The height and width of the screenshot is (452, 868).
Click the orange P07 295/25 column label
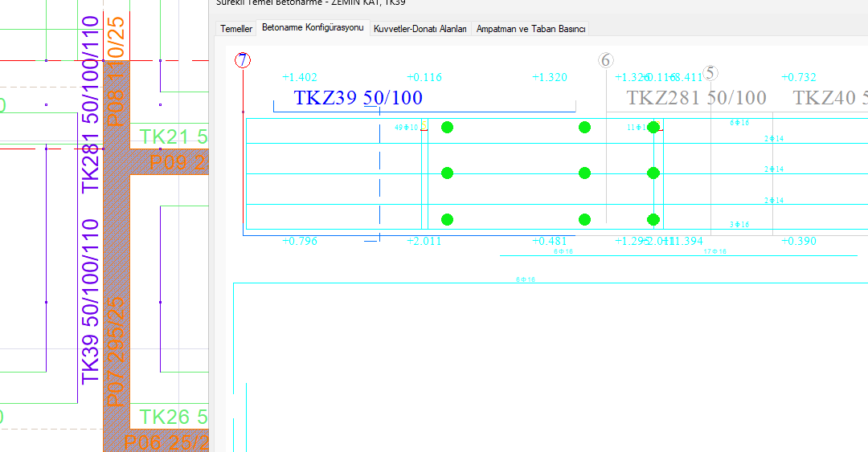(x=117, y=352)
